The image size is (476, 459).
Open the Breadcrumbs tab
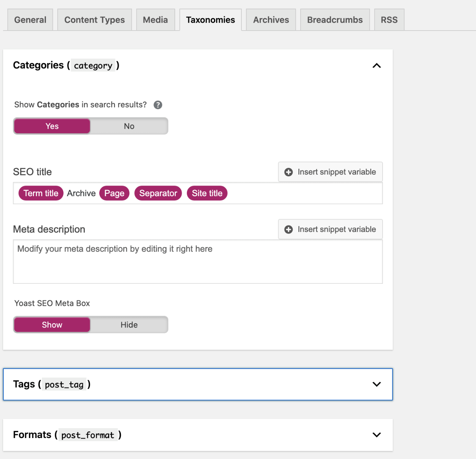coord(335,20)
